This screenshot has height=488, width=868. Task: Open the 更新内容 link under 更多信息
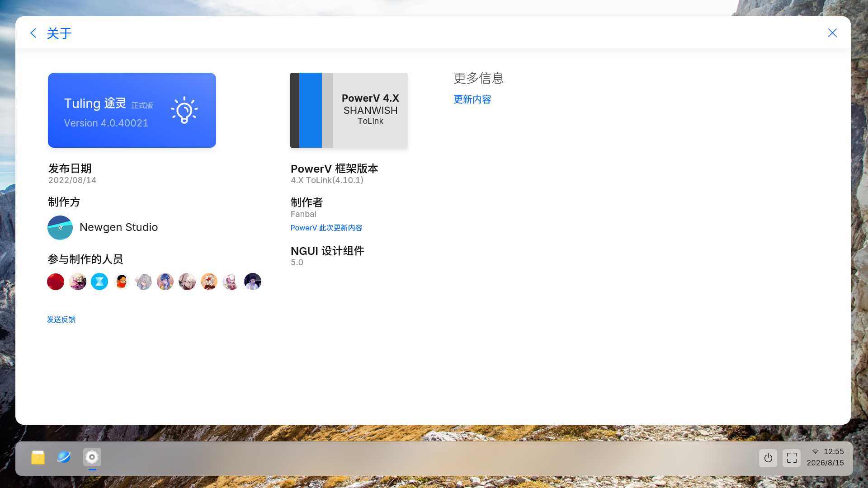click(x=472, y=99)
